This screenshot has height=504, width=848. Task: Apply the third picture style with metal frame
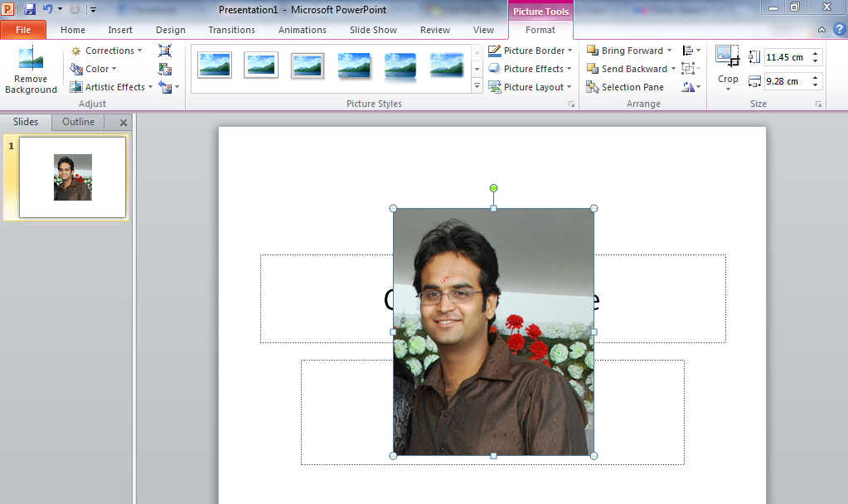(x=308, y=66)
